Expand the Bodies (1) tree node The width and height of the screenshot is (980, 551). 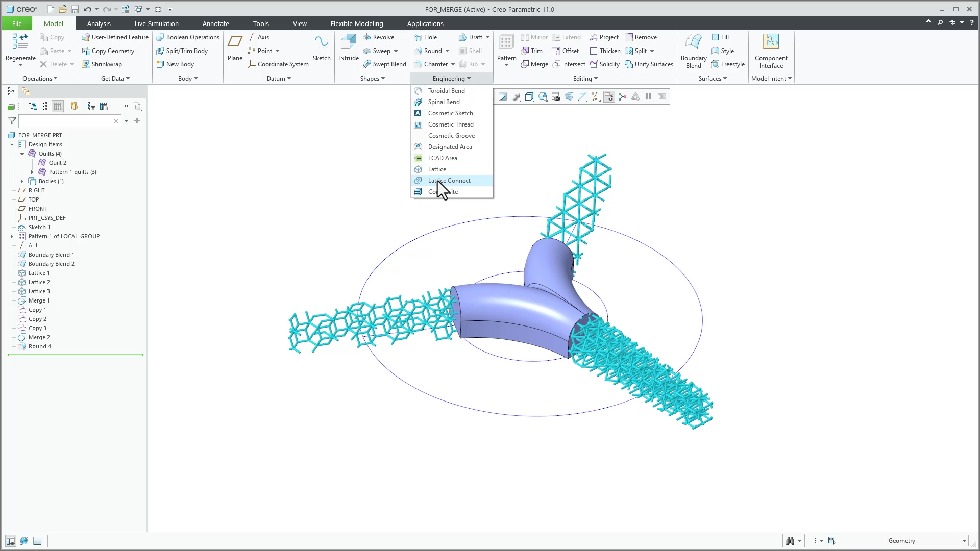coord(22,181)
